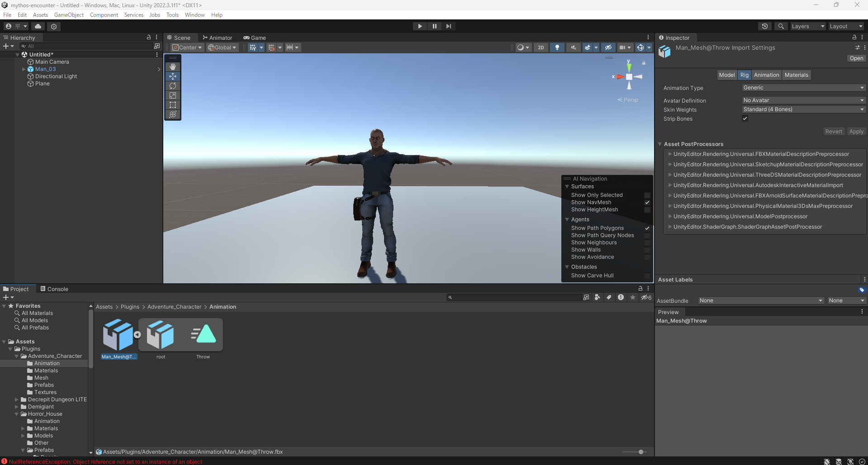This screenshot has width=868, height=465.
Task: Toggle scene lighting bulb icon
Action: (x=557, y=47)
